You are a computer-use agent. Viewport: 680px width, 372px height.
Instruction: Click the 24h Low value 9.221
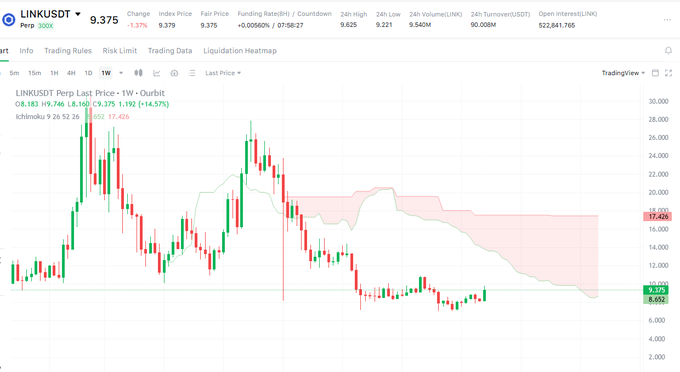384,25
